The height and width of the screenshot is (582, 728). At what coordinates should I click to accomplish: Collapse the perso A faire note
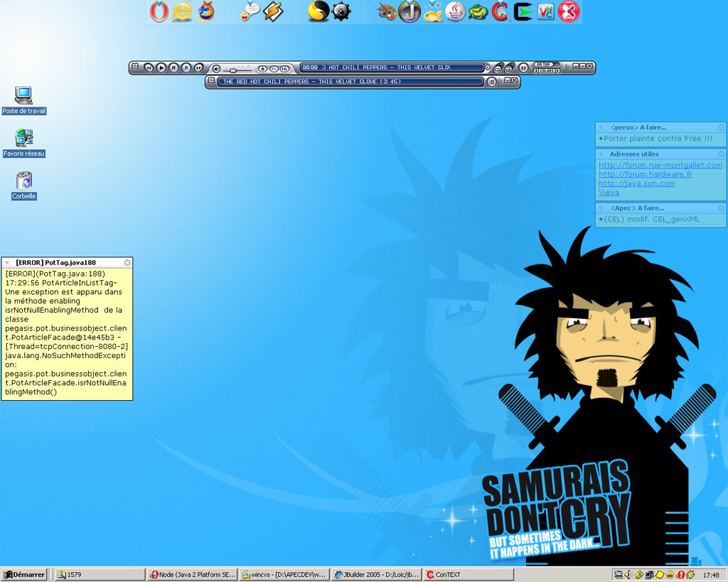601,127
